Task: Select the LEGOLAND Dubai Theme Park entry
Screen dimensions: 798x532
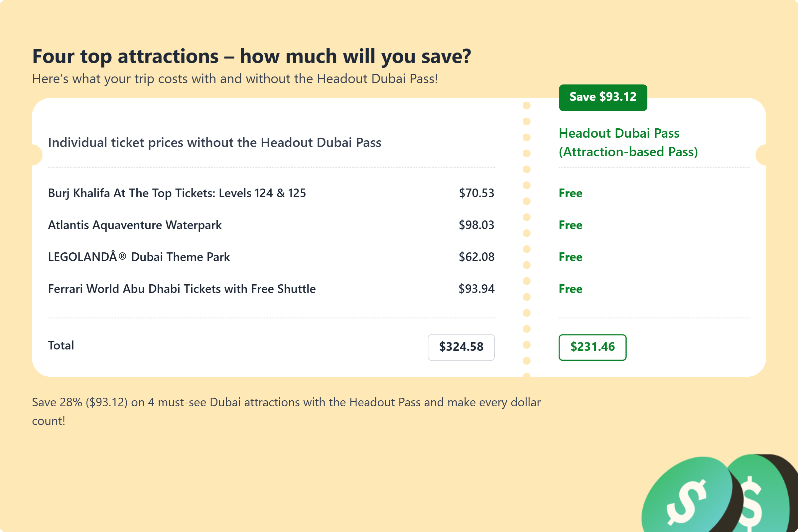Action: pos(139,257)
